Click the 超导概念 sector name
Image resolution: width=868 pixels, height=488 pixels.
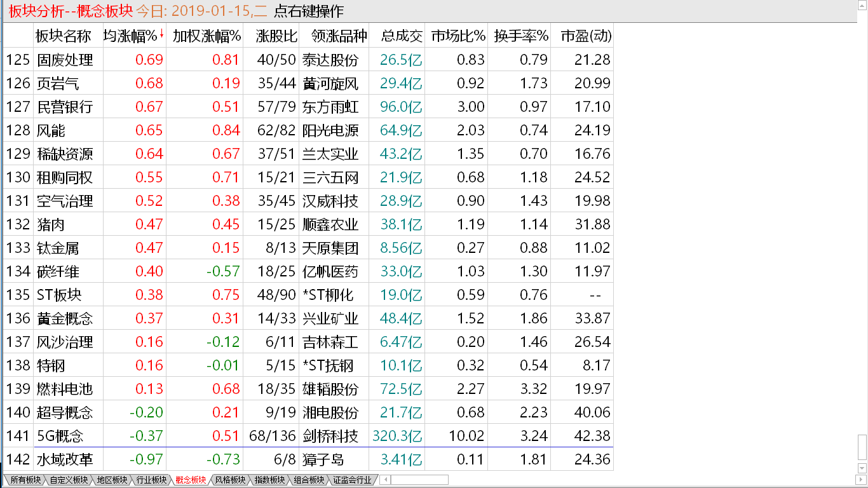[x=65, y=412]
